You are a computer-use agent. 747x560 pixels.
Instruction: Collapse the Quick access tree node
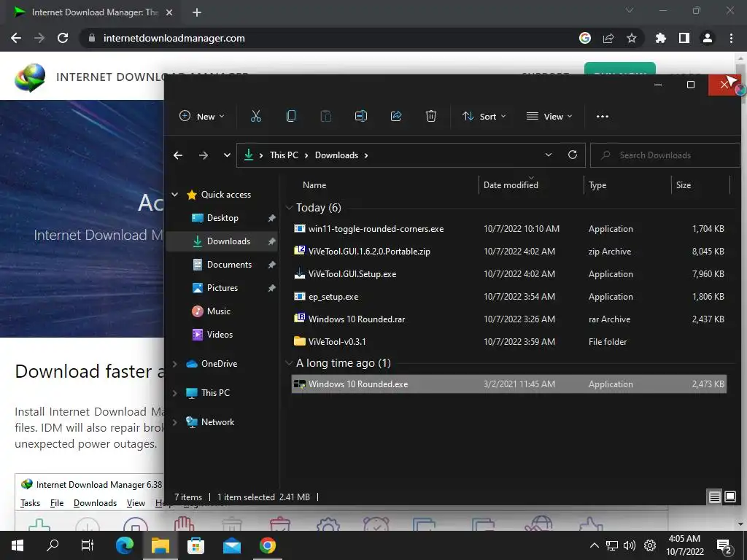coord(175,194)
